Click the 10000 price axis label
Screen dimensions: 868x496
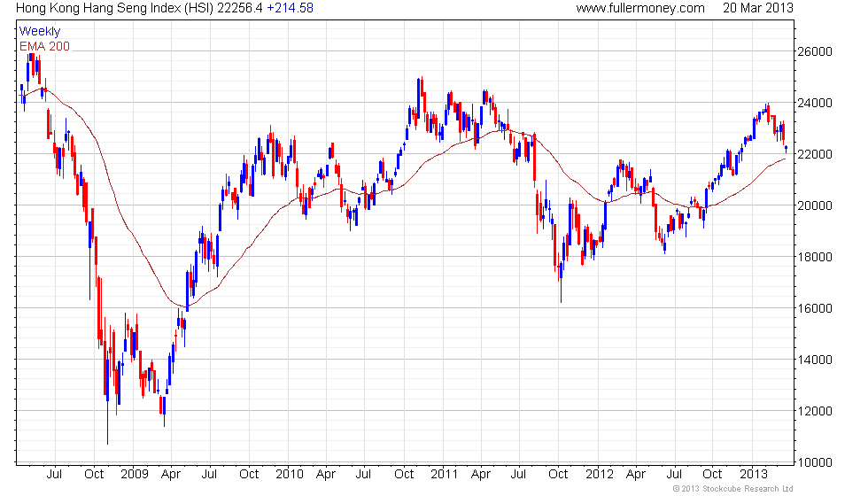[814, 462]
